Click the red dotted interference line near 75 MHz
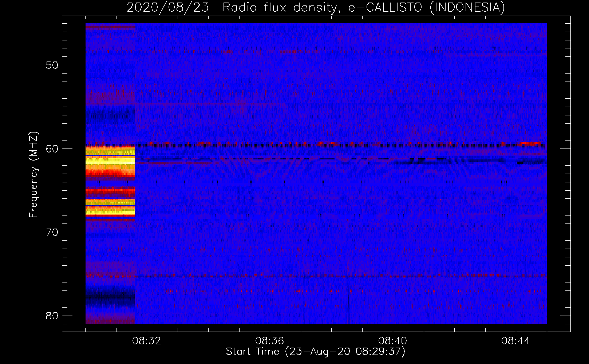The width and height of the screenshot is (589, 364). (x=316, y=276)
